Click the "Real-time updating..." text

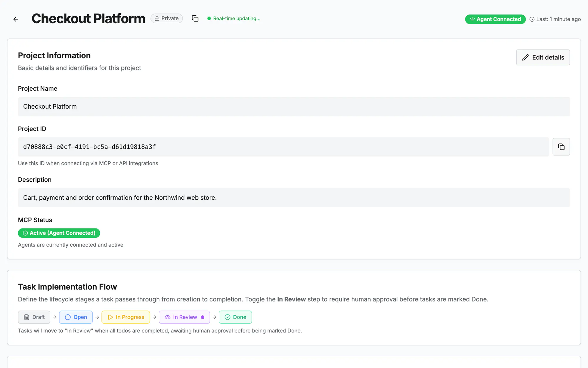pos(237,19)
